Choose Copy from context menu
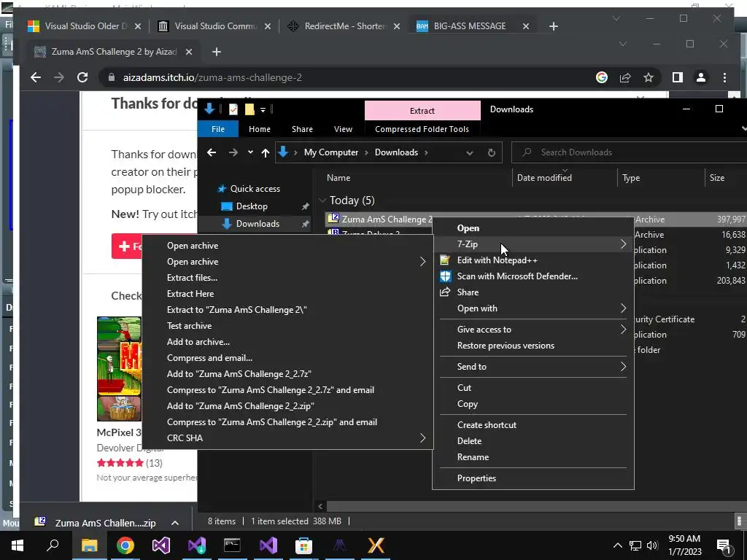 [533, 404]
